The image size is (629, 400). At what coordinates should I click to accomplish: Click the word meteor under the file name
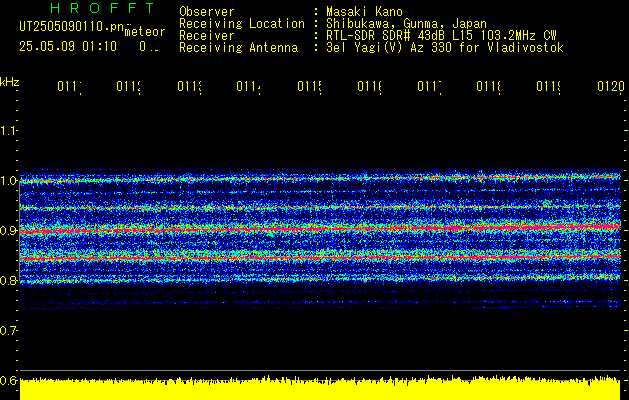pos(145,32)
